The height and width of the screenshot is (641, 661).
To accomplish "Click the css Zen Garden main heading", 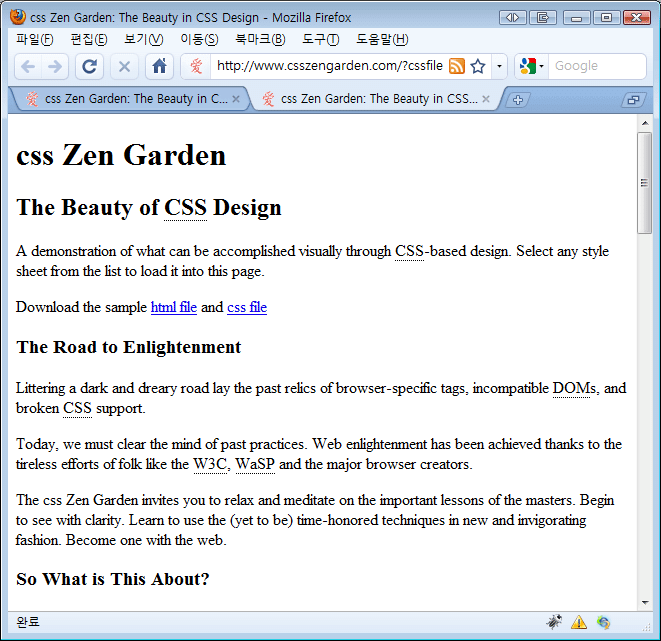I will click(121, 155).
